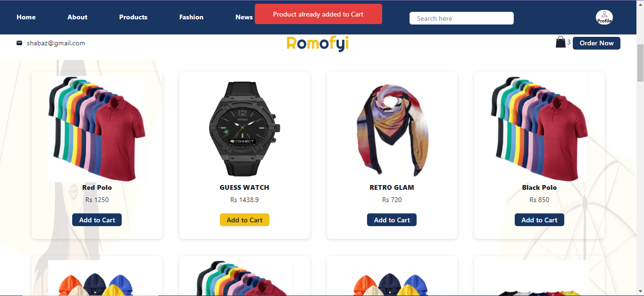Add GUESS WATCH to cart
Screen dimensions: 644x296
tap(244, 220)
